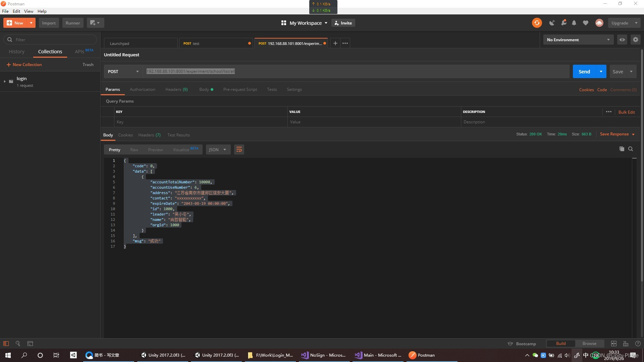644x362 pixels.
Task: Click the request URL field
Action: pyautogui.click(x=356, y=71)
